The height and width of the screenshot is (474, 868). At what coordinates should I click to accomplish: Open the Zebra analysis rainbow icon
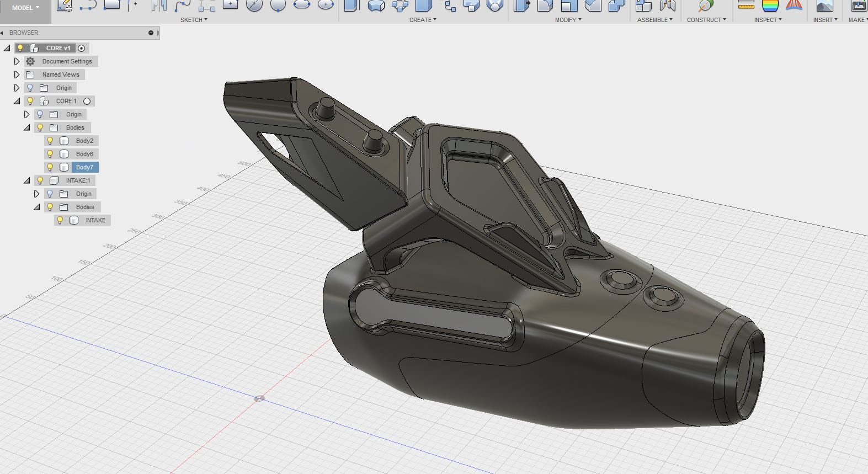click(770, 6)
